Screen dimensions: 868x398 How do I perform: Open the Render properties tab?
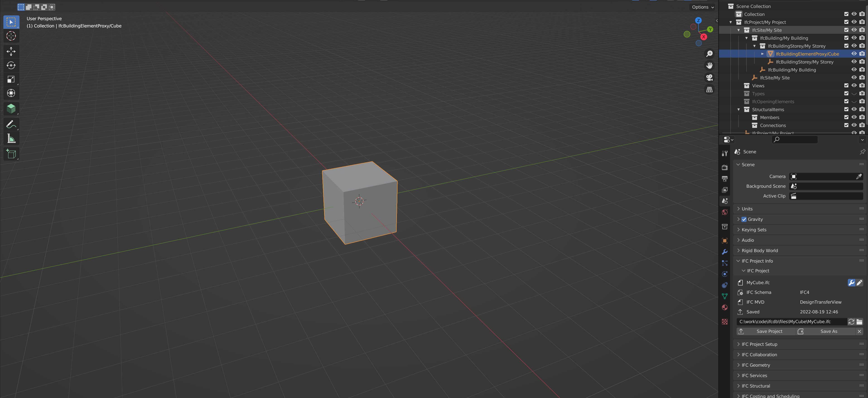coord(724,167)
